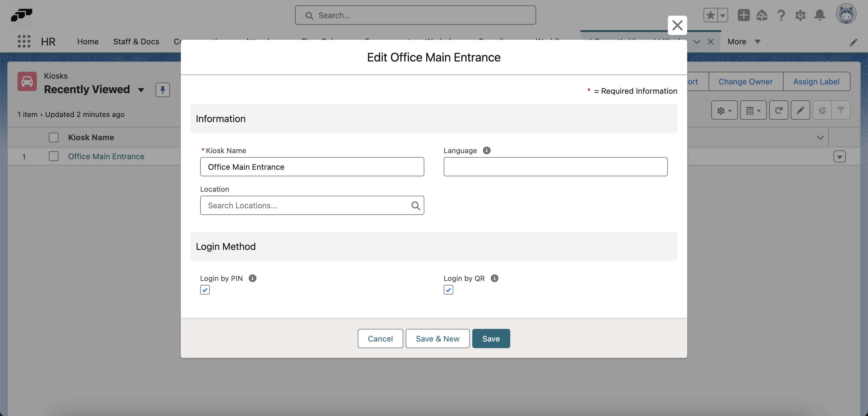The image size is (868, 416).
Task: Refresh the kiosk list view
Action: [779, 110]
